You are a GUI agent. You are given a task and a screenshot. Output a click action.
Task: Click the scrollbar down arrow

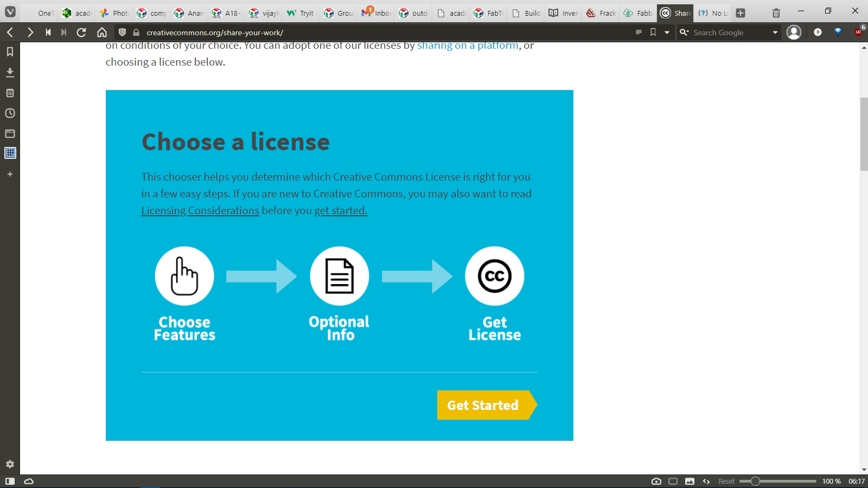(x=864, y=470)
